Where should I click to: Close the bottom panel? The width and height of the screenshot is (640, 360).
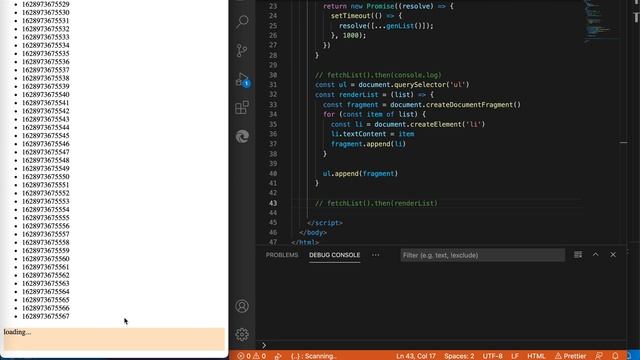(x=613, y=255)
